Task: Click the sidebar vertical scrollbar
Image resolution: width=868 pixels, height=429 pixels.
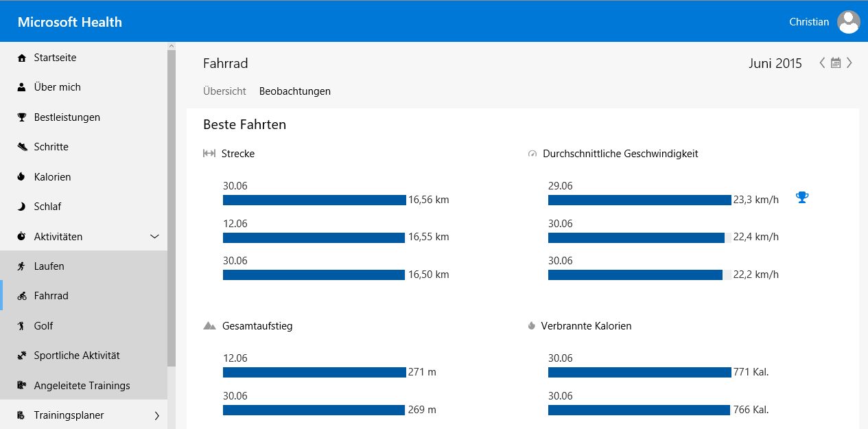Action: click(172, 206)
